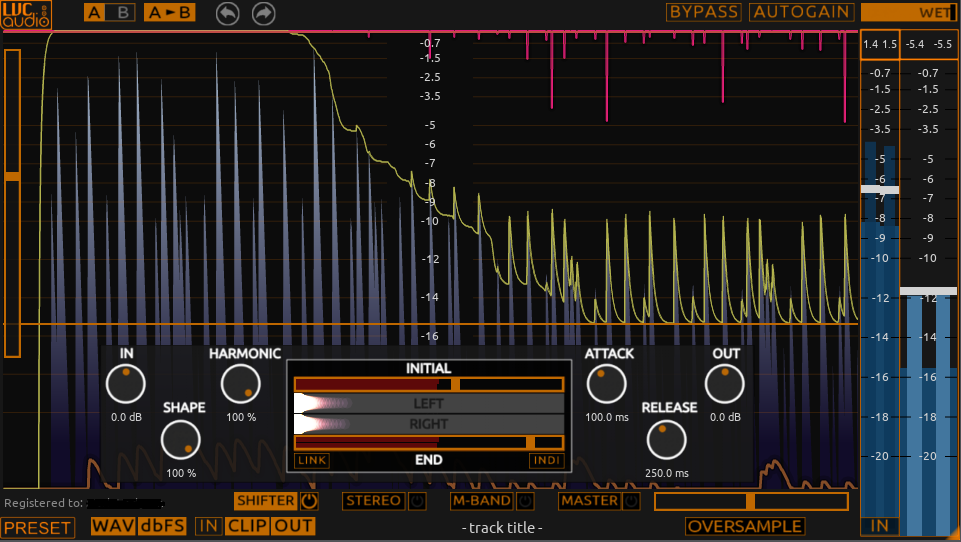Image resolution: width=961 pixels, height=542 pixels.
Task: Open the MASTER panel
Action: (x=590, y=501)
